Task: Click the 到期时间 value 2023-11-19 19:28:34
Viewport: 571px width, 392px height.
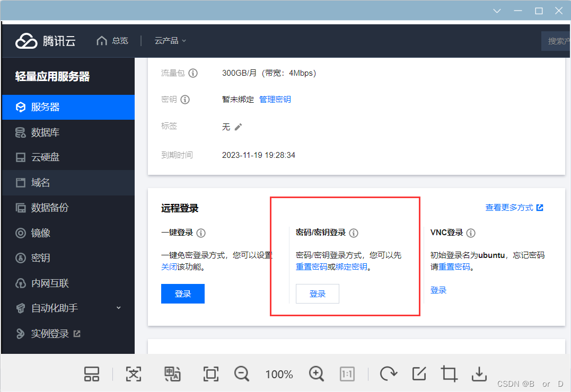Action: (259, 155)
